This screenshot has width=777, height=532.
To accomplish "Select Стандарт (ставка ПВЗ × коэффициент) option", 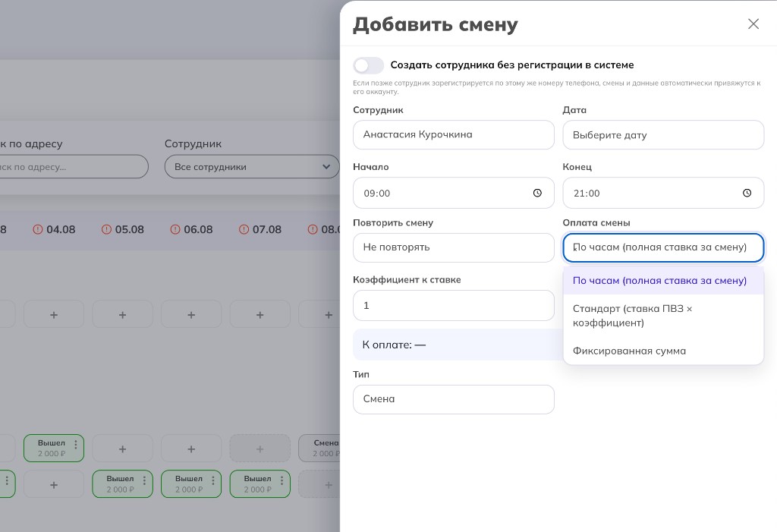I will pos(663,316).
